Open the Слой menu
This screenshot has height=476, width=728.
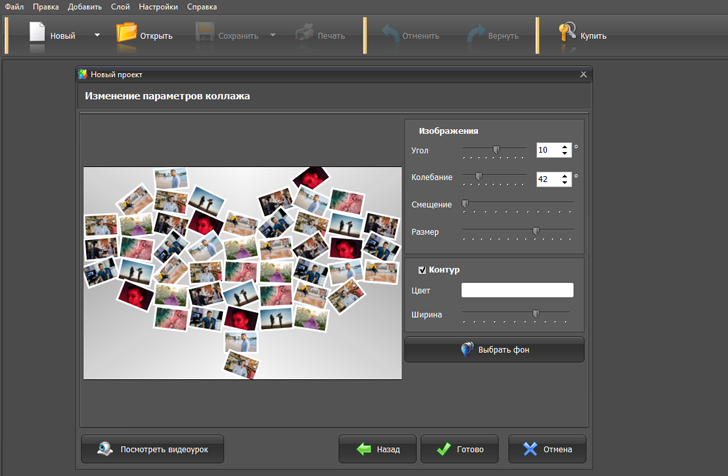(120, 7)
